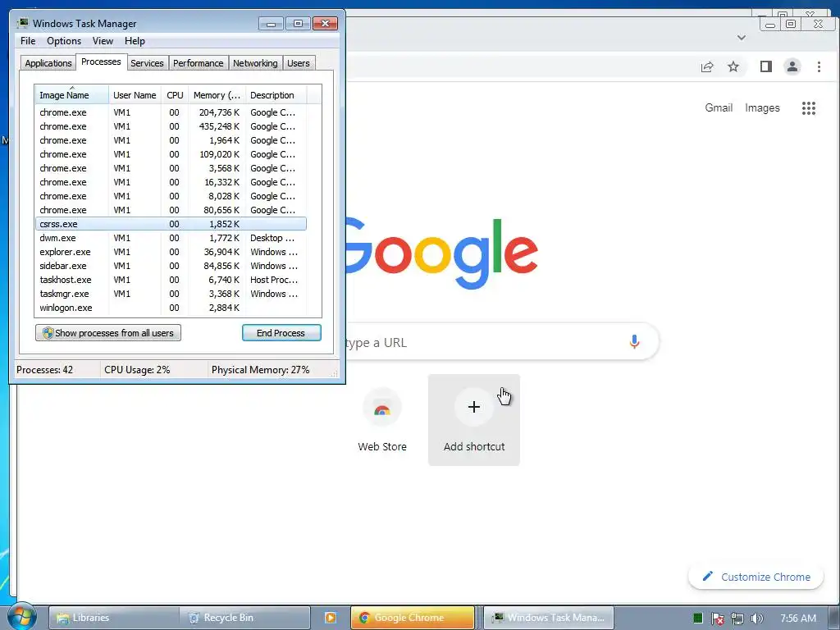Click the Customize Chrome button

pos(756,577)
